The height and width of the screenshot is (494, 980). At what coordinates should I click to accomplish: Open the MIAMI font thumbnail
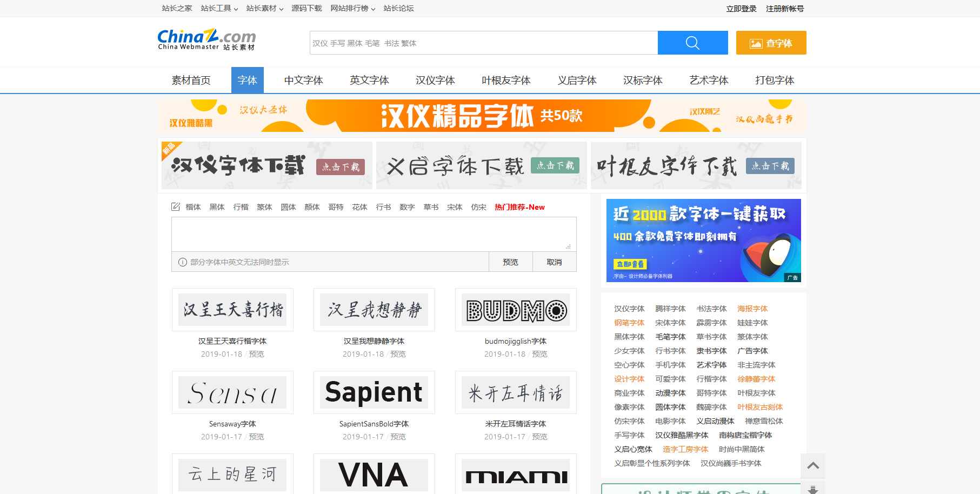coord(516,474)
